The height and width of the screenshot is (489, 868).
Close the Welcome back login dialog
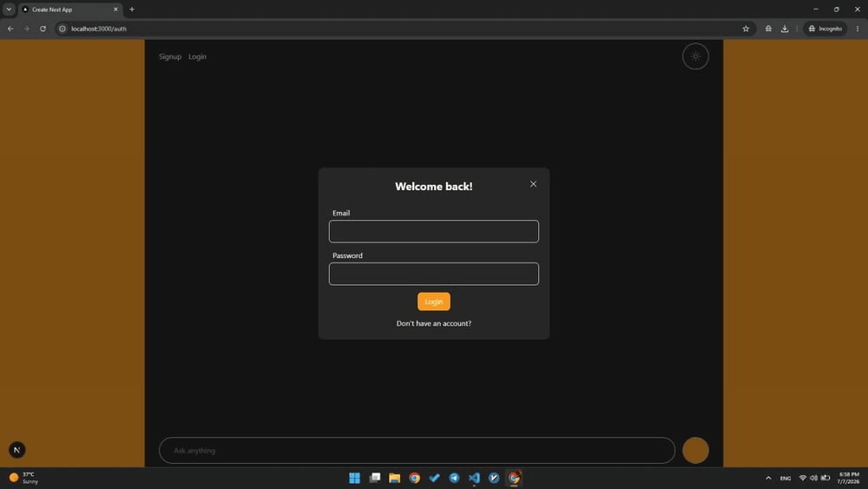coord(533,184)
